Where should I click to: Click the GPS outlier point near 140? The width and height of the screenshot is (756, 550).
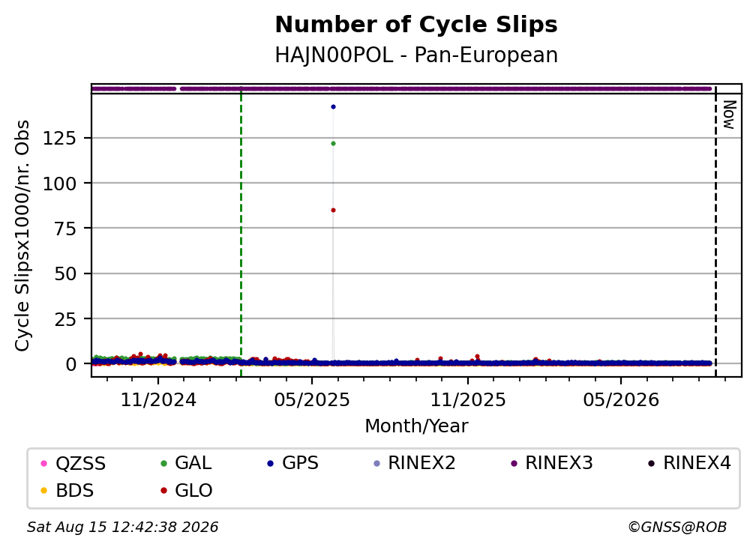[x=333, y=107]
